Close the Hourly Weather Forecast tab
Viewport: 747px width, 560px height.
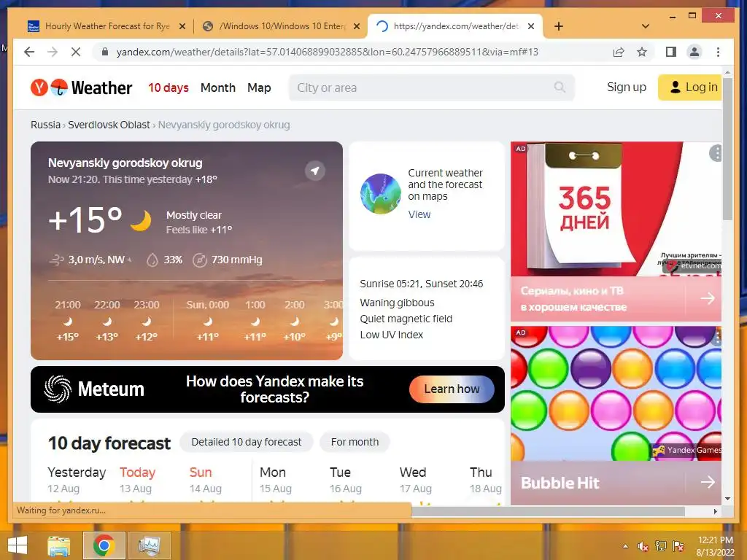point(182,27)
